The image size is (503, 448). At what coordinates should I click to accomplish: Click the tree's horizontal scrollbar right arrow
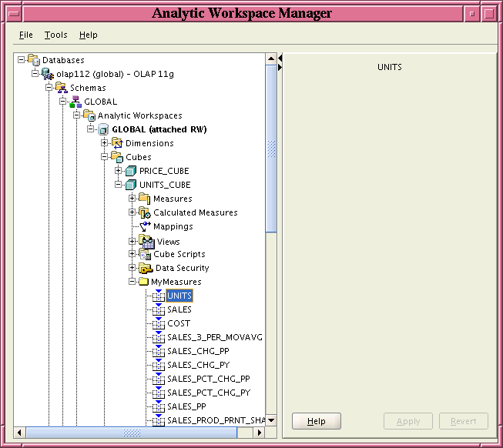click(259, 433)
